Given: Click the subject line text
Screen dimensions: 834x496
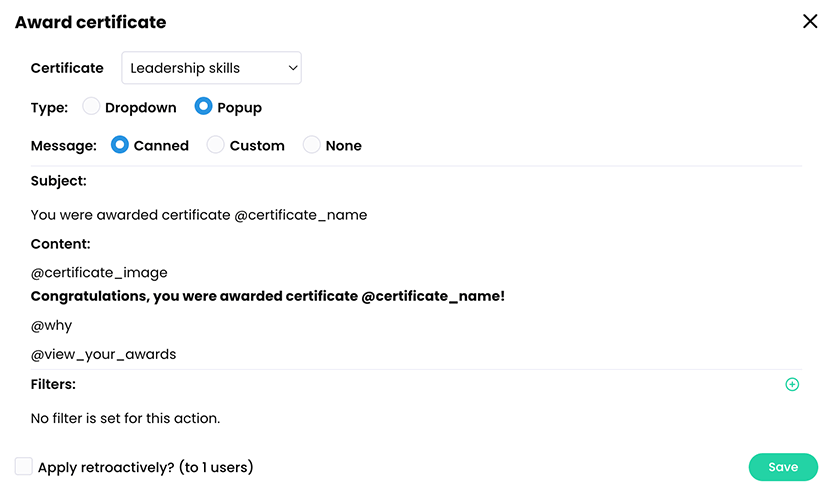Looking at the screenshot, I should tap(199, 214).
